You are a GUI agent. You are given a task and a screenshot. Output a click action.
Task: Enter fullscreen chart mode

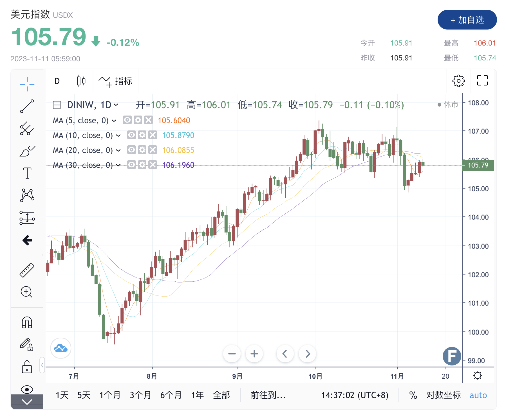[482, 80]
